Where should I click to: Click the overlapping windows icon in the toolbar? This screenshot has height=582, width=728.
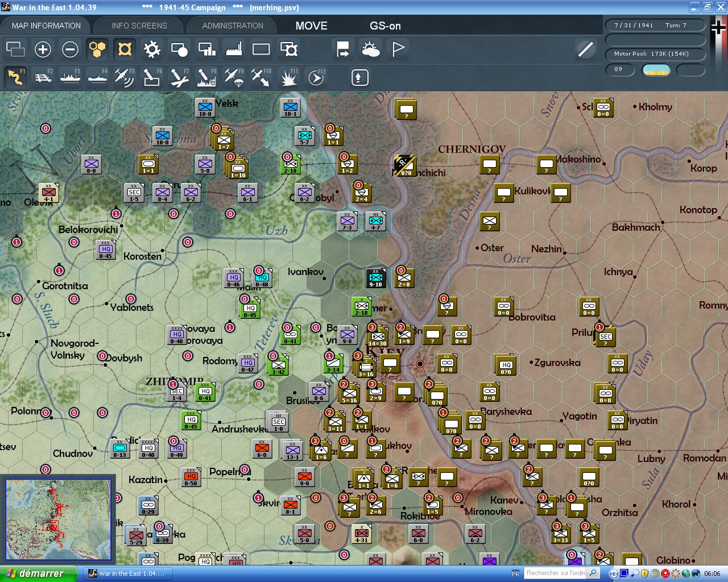[x=15, y=49]
